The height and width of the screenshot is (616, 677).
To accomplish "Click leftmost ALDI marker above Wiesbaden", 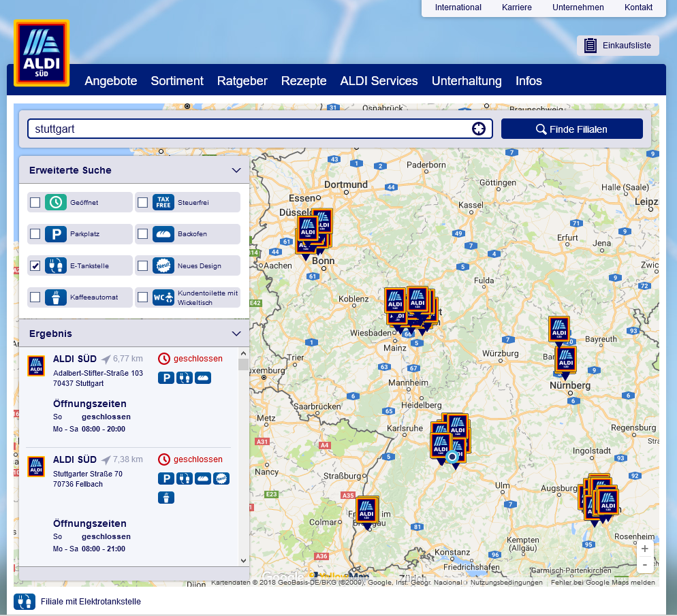I will point(394,302).
